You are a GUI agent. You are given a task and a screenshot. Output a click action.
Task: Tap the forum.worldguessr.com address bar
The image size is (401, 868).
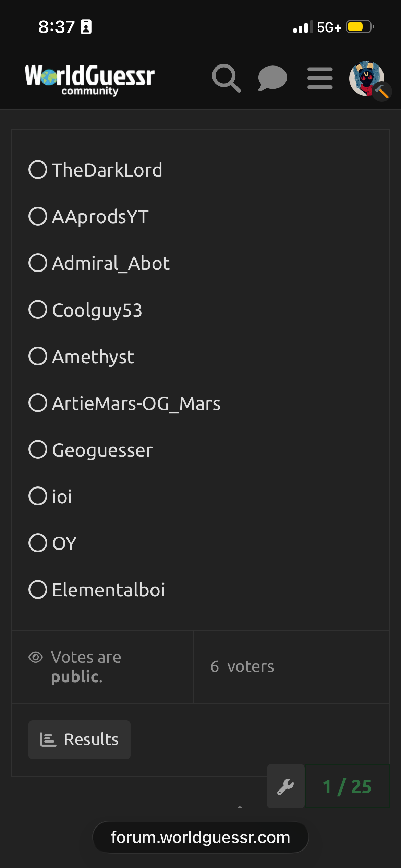[x=200, y=837]
